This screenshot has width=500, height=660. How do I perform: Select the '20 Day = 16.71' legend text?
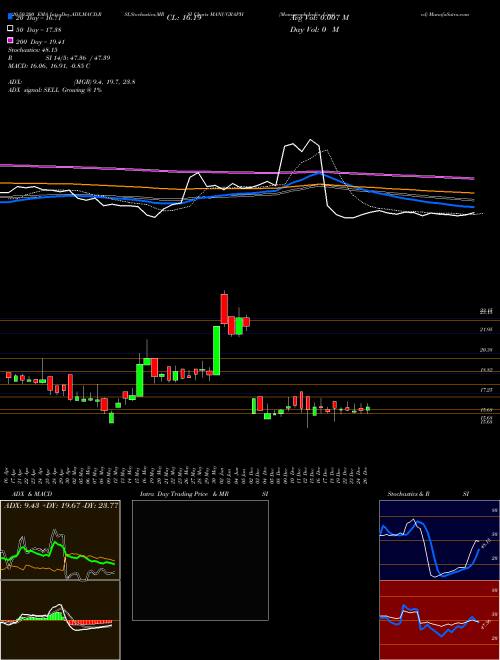pyautogui.click(x=39, y=18)
